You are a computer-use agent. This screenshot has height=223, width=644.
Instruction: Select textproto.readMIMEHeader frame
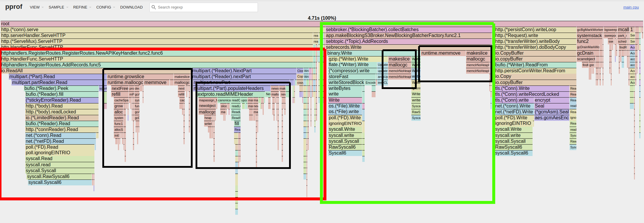[231, 94]
